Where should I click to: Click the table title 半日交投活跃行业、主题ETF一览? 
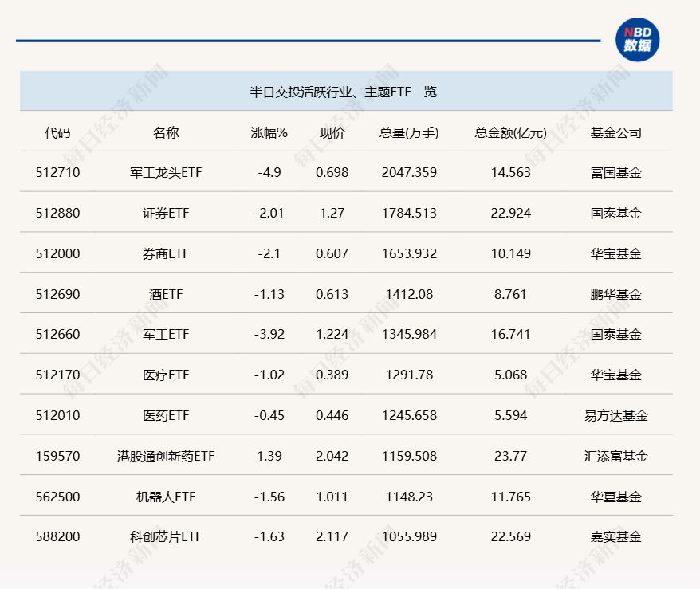[x=343, y=92]
